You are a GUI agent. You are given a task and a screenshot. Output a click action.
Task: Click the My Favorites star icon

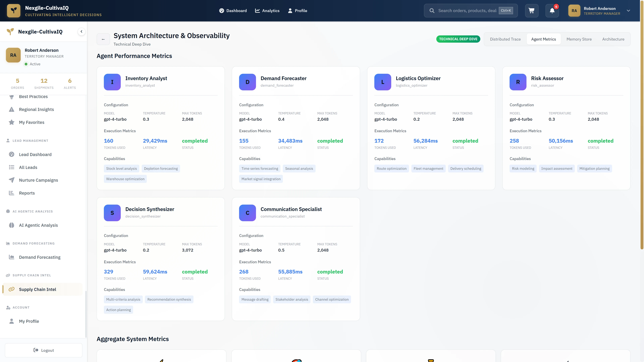pyautogui.click(x=12, y=122)
